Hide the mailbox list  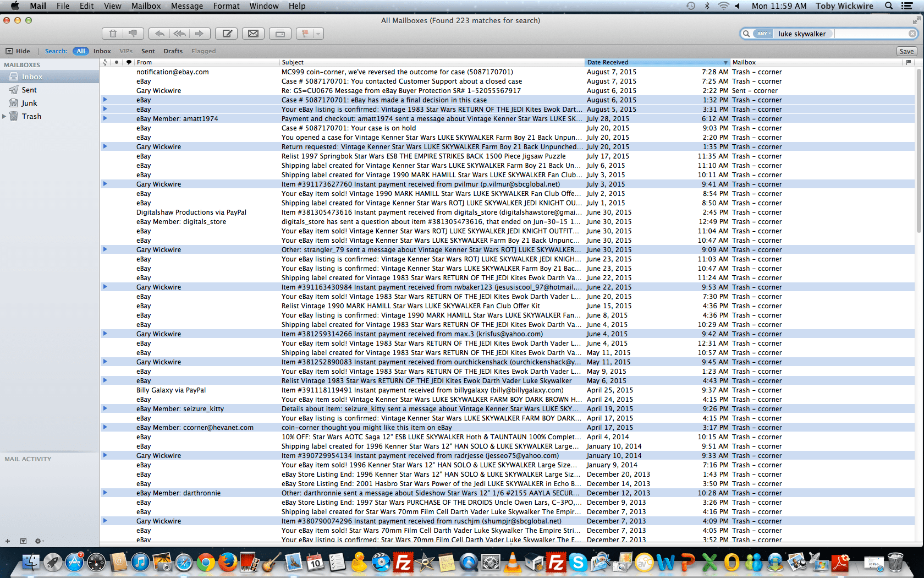[18, 51]
